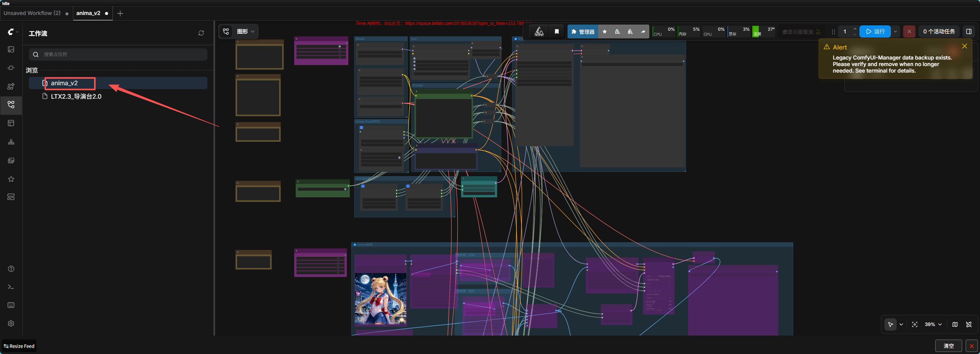Viewport: 980px width, 354px height.
Task: Open anima_v2 workflow in browse list
Action: [118, 83]
